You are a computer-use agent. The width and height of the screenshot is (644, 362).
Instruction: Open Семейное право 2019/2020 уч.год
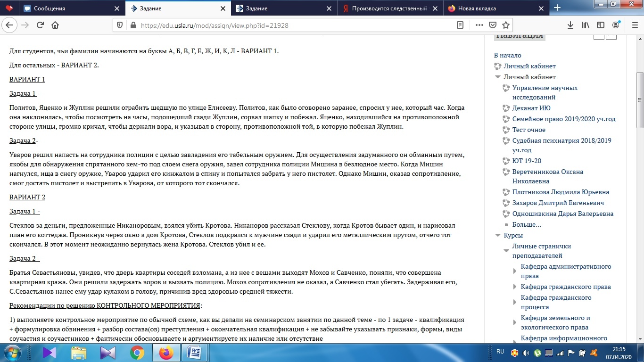pos(564,119)
